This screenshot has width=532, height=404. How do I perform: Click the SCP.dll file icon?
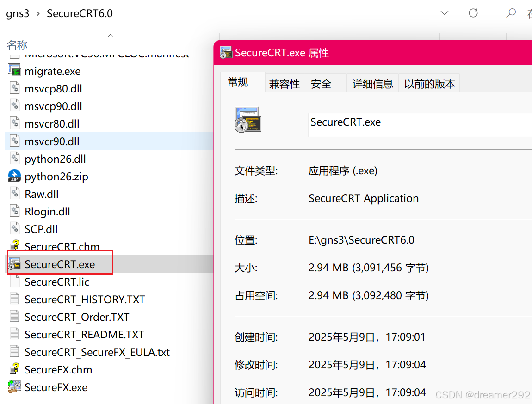click(15, 229)
